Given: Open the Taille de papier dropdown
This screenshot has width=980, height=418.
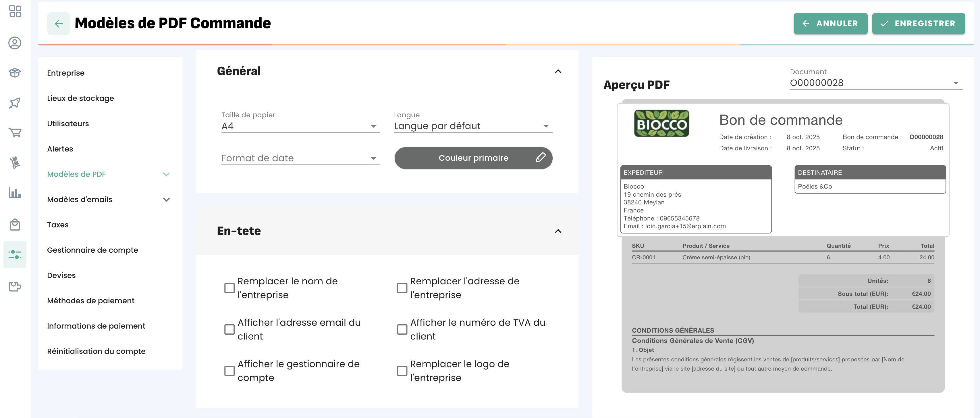Looking at the screenshot, I should [x=300, y=126].
